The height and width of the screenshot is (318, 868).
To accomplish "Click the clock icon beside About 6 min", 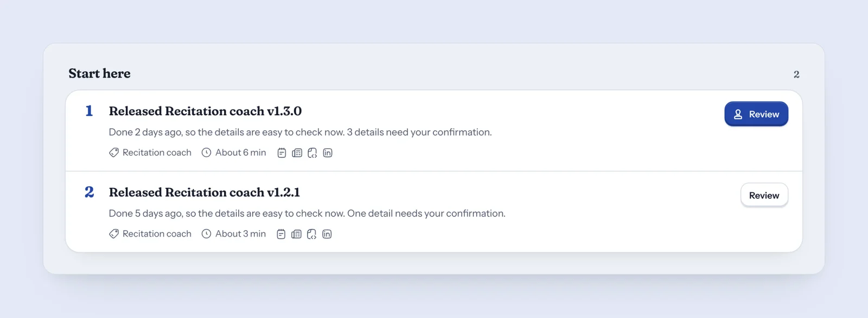I will click(206, 153).
